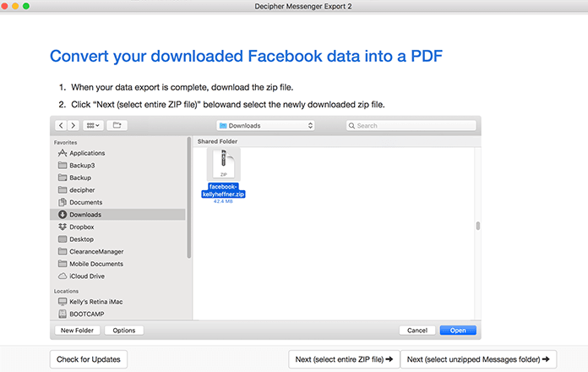The width and height of the screenshot is (588, 372).
Task: Click the facebook-kellyheffner.zip file name
Action: (224, 190)
